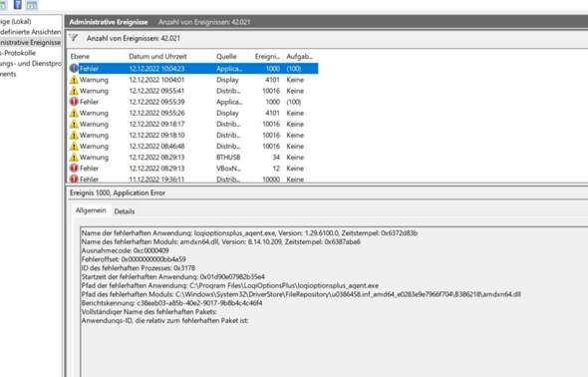Viewport: 588px width, 377px height.
Task: Select 'definierte Ansichten' tree node
Action: (30, 32)
